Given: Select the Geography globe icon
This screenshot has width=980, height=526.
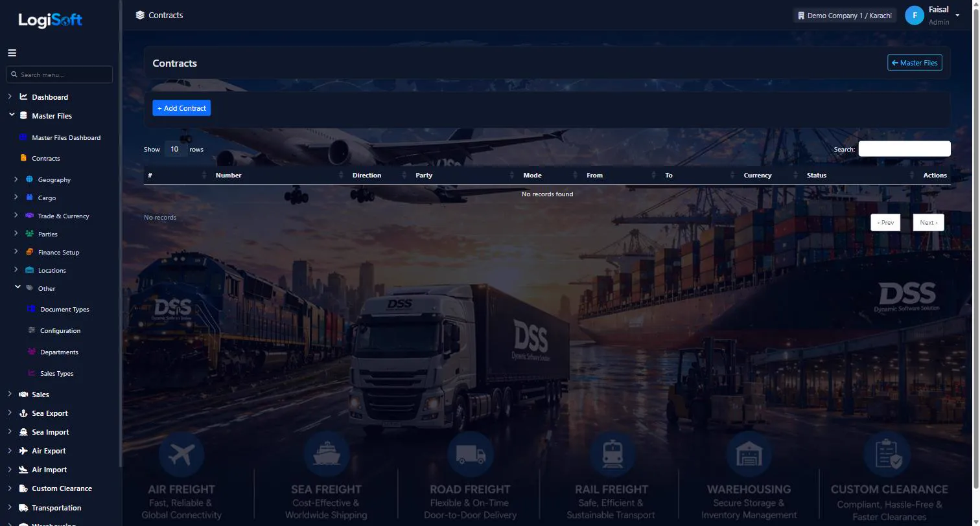Looking at the screenshot, I should pos(29,179).
